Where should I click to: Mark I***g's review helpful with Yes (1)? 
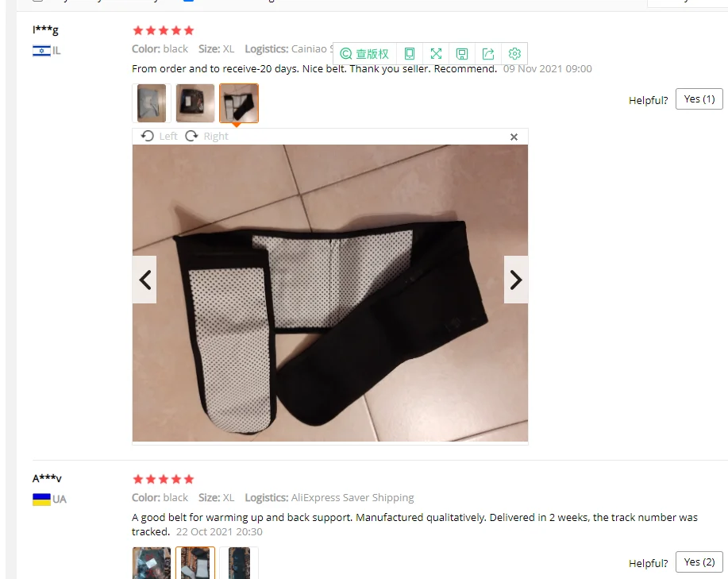pos(699,99)
